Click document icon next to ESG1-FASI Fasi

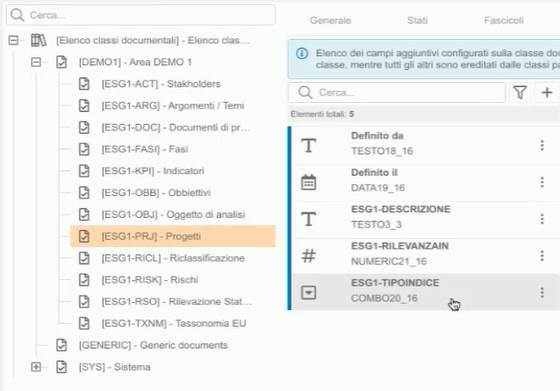click(84, 149)
